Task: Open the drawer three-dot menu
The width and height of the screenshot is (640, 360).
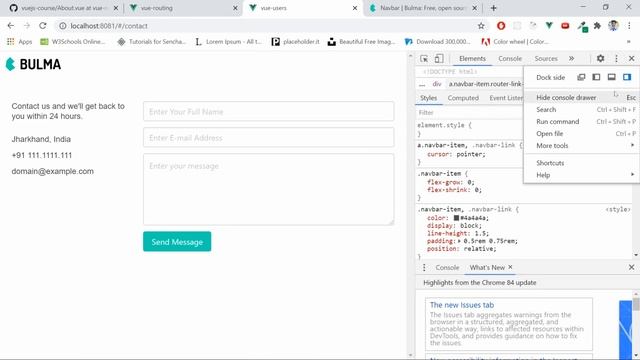Action: coord(424,267)
